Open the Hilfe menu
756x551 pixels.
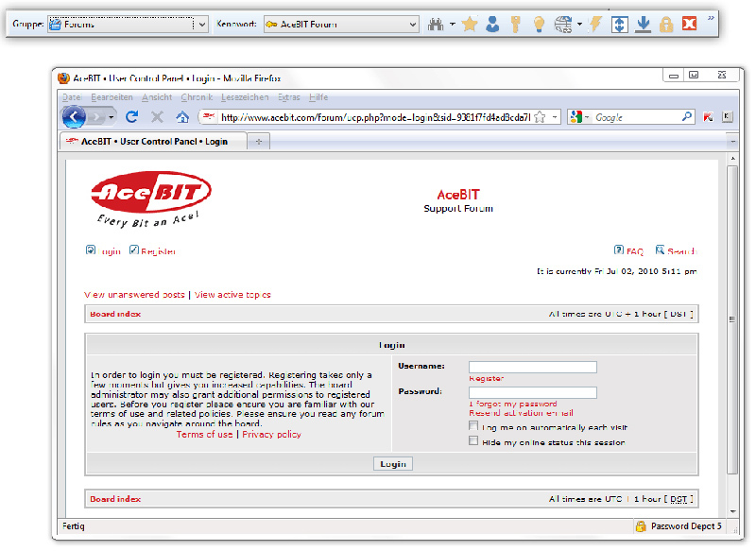coord(318,97)
